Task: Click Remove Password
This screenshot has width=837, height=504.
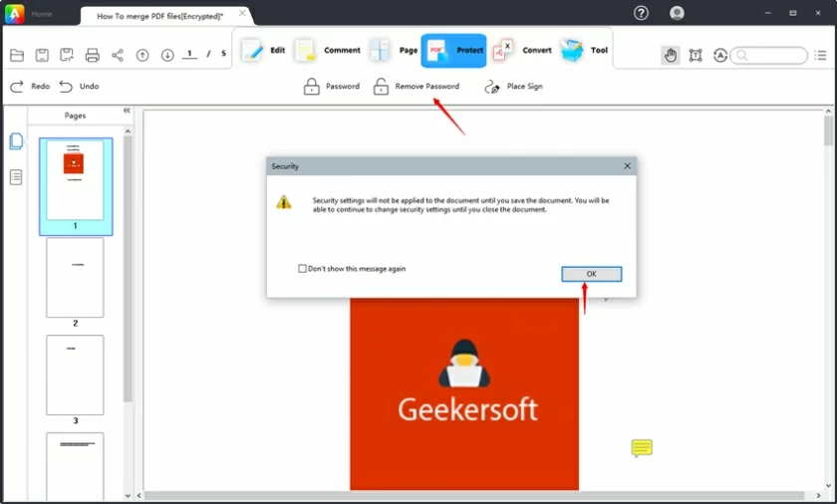Action: [x=417, y=87]
